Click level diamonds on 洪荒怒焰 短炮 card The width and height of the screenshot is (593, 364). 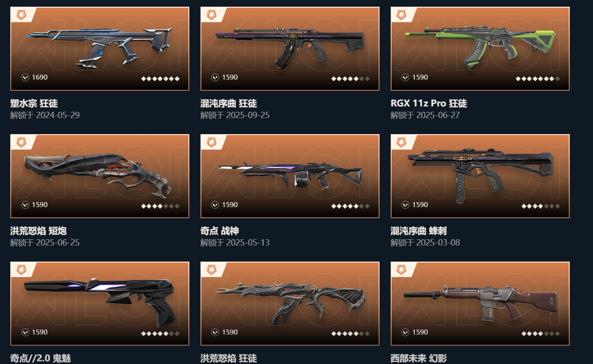coord(160,206)
